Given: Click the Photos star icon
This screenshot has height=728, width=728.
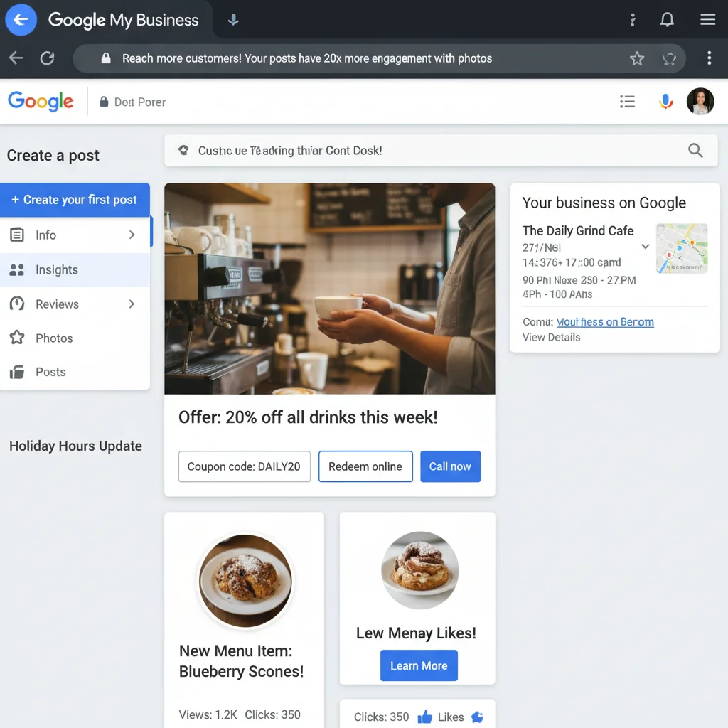Looking at the screenshot, I should pyautogui.click(x=17, y=338).
